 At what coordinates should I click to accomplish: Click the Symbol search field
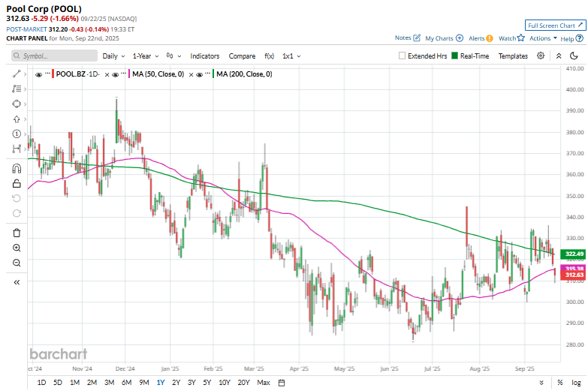tap(54, 56)
